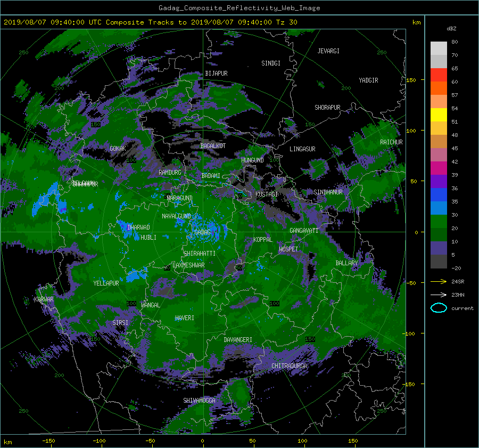479x448 pixels.
Task: Click the yellow 24SR arrow legend icon
Action: [x=439, y=281]
